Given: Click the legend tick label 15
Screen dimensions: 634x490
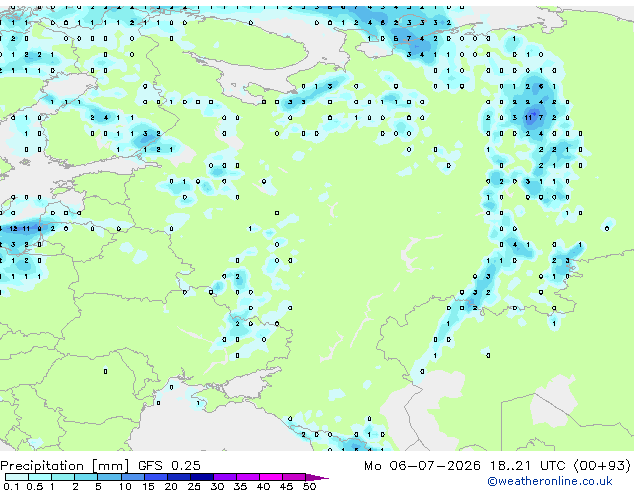Looking at the screenshot, I should click(148, 486).
